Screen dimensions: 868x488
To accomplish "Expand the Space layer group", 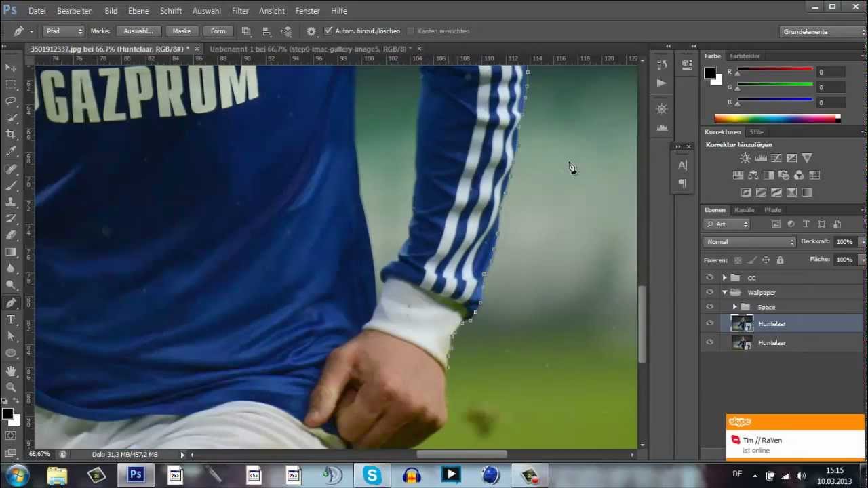I will tap(734, 307).
